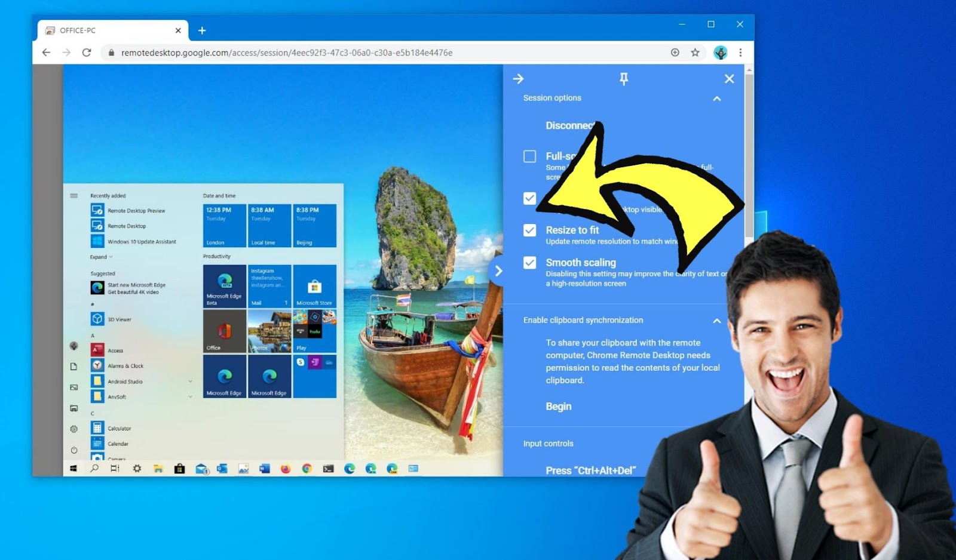This screenshot has height=560, width=956.
Task: Launch 3D Viewer from app list
Action: [x=112, y=319]
